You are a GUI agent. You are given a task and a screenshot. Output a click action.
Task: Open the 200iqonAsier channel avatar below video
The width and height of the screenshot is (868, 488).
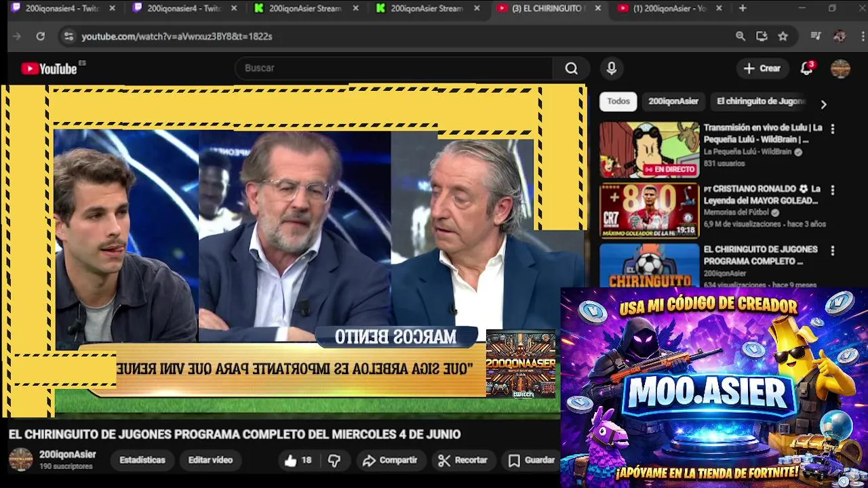click(x=20, y=460)
